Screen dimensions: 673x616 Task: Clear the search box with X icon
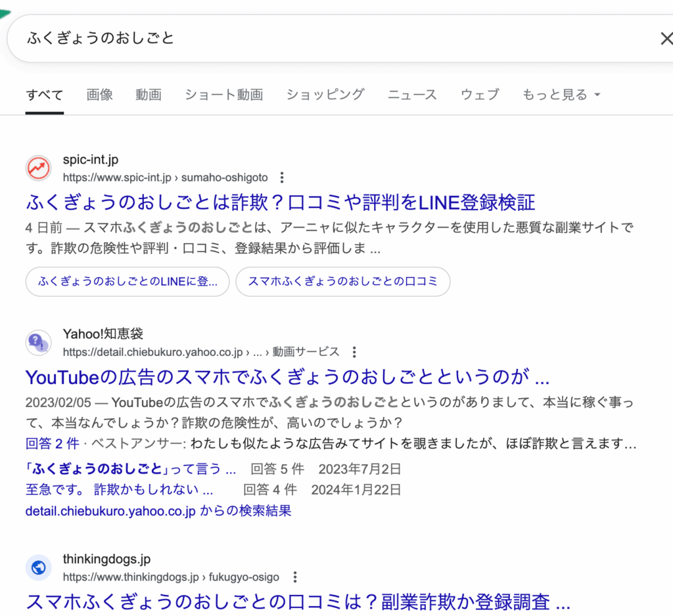click(666, 39)
